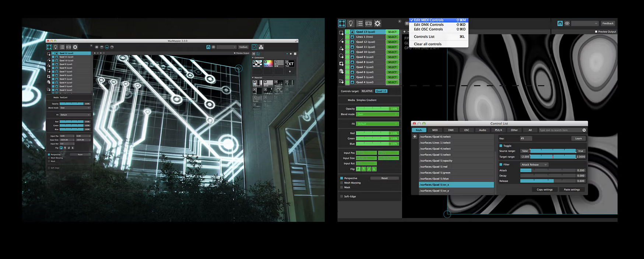The image size is (644, 259).
Task: Click the add line tool
Action: pos(342,41)
